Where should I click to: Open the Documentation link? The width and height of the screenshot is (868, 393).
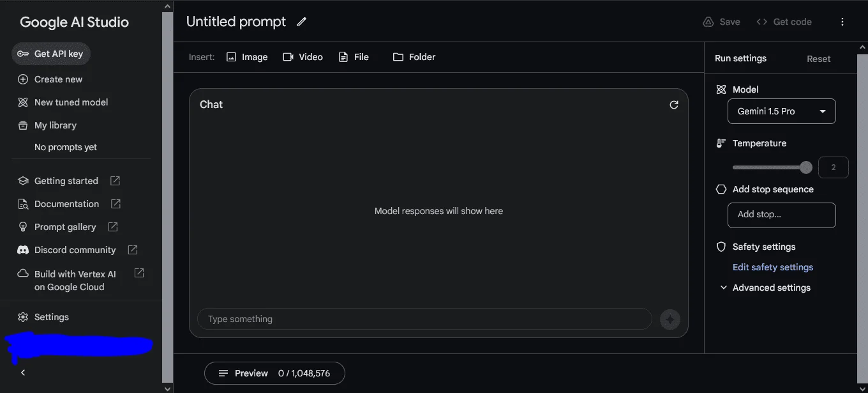pyautogui.click(x=66, y=204)
